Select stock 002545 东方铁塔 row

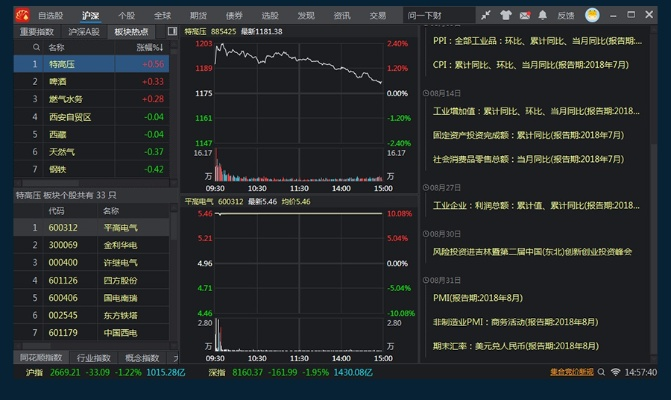(x=92, y=315)
